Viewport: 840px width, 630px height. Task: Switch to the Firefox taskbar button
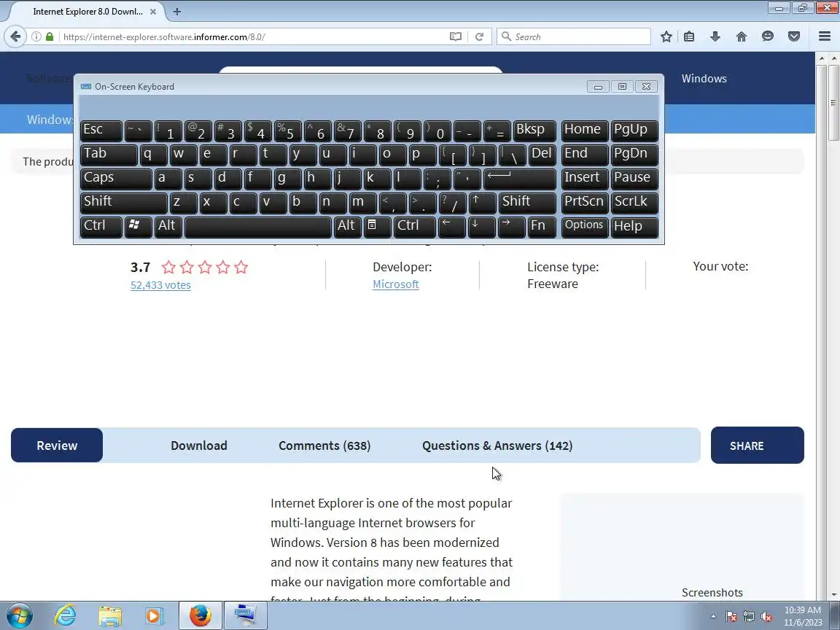[x=200, y=615]
